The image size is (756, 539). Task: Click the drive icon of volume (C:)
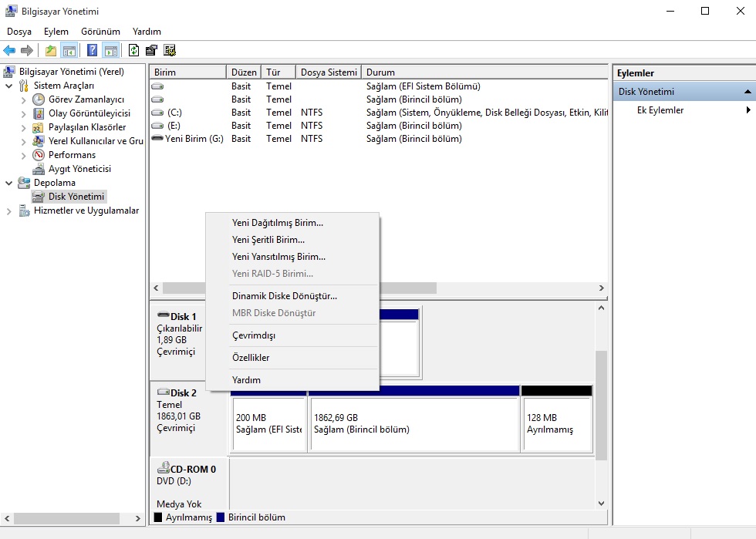(157, 113)
